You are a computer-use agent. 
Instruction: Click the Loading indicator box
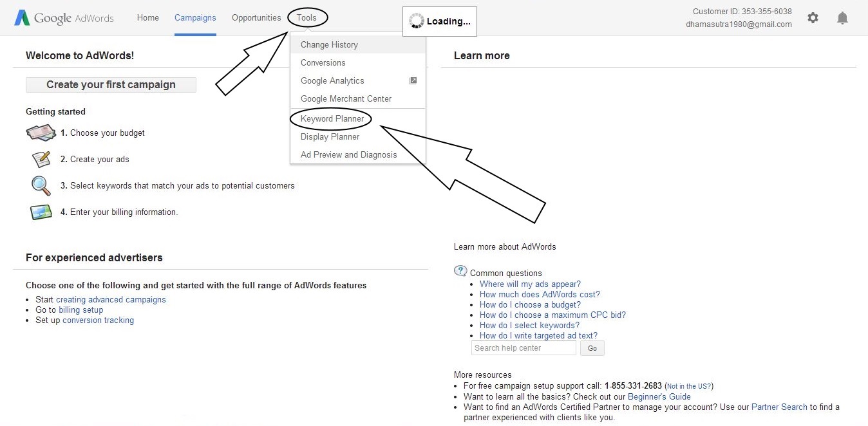[439, 21]
